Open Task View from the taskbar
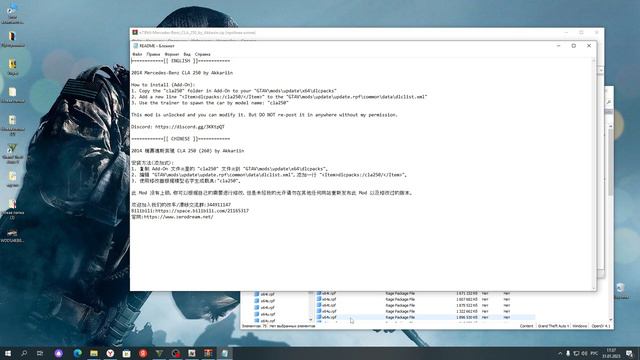Image resolution: width=640 pixels, height=360 pixels. coord(40,353)
